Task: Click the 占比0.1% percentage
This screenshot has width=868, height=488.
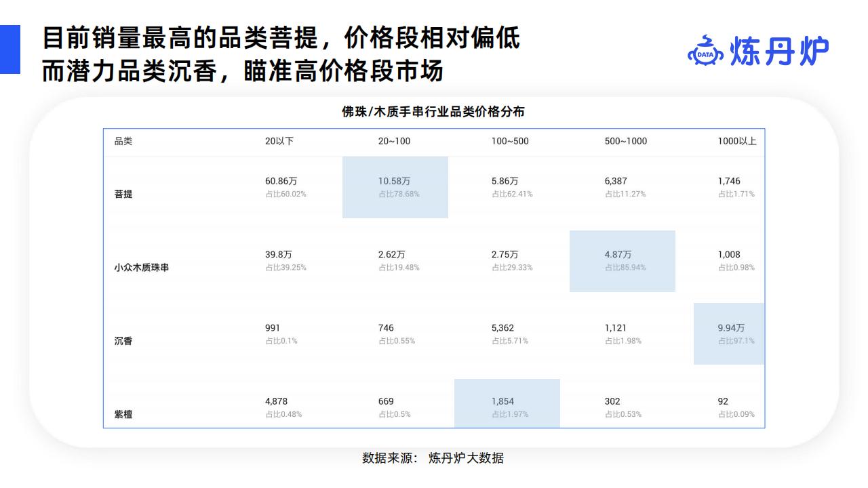Action: tap(281, 341)
